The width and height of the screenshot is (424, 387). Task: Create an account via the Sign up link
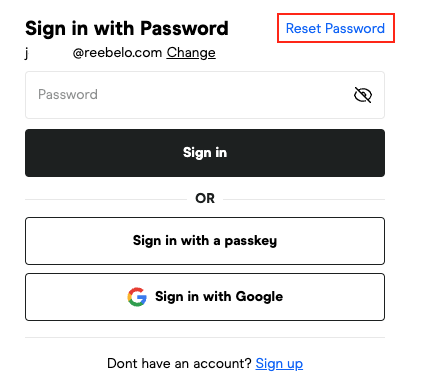279,364
